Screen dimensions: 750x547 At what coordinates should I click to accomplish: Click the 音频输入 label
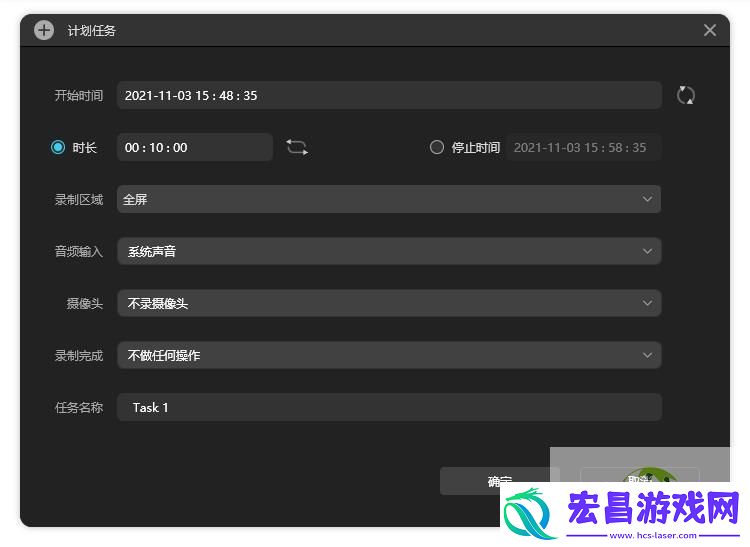coord(79,251)
